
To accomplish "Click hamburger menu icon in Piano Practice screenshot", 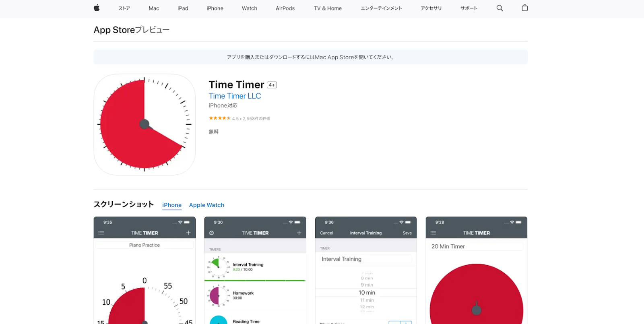I will (101, 233).
